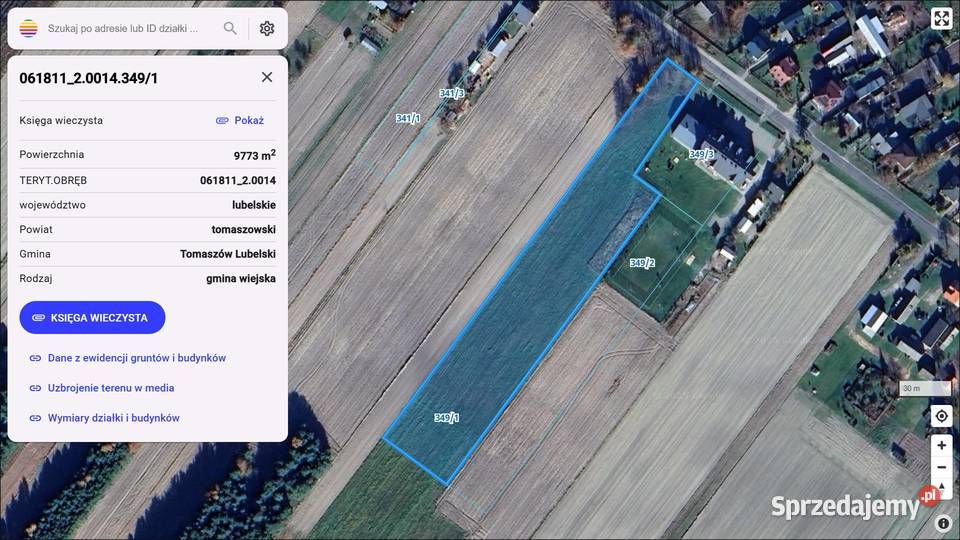Select parcel label 349/2 on the map
Screen dimensions: 960x540
642,263
